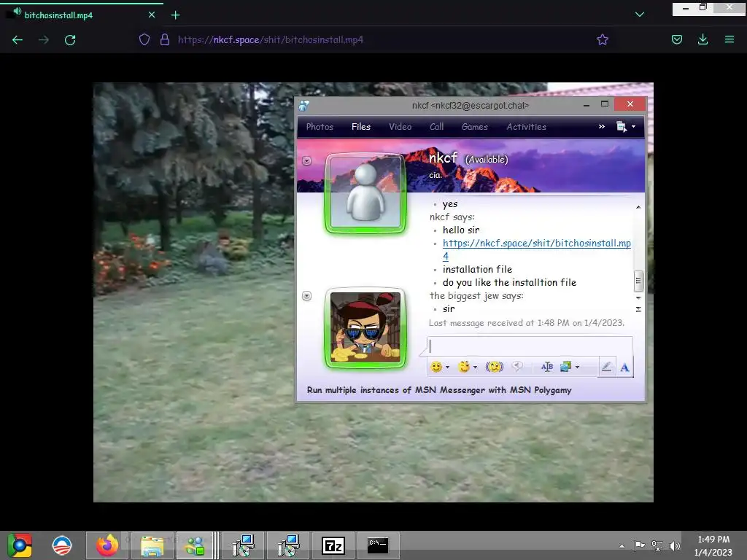The width and height of the screenshot is (747, 560).
Task: Click the message text input box
Action: 530,346
